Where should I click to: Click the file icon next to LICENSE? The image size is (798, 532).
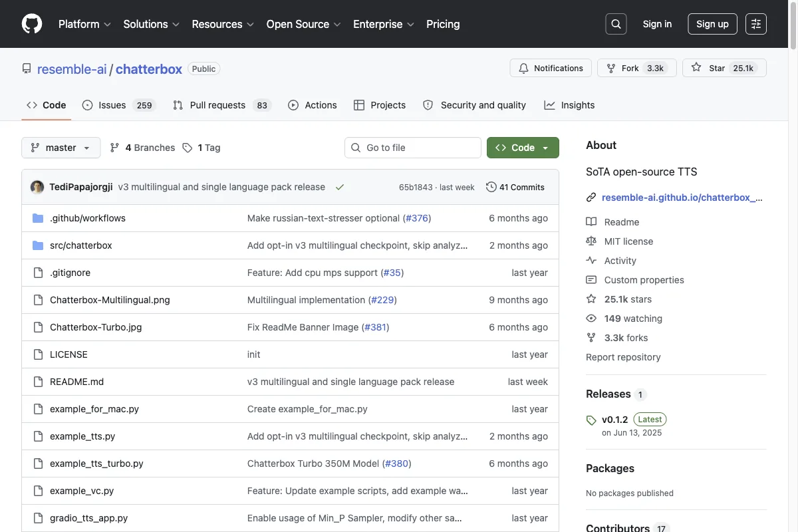[38, 354]
